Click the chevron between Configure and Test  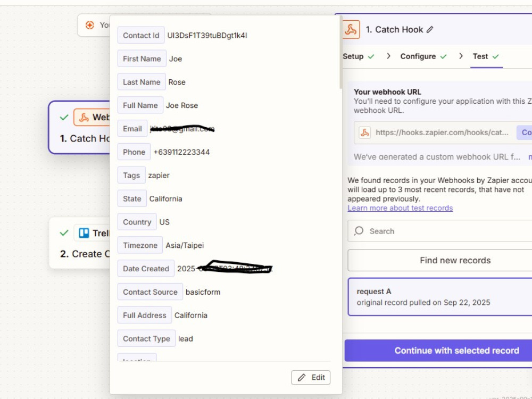coord(461,56)
